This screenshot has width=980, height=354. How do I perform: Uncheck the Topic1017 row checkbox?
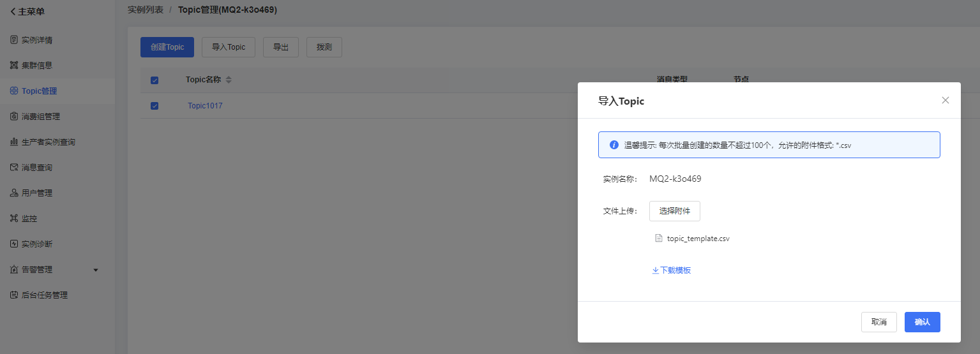coord(155,106)
